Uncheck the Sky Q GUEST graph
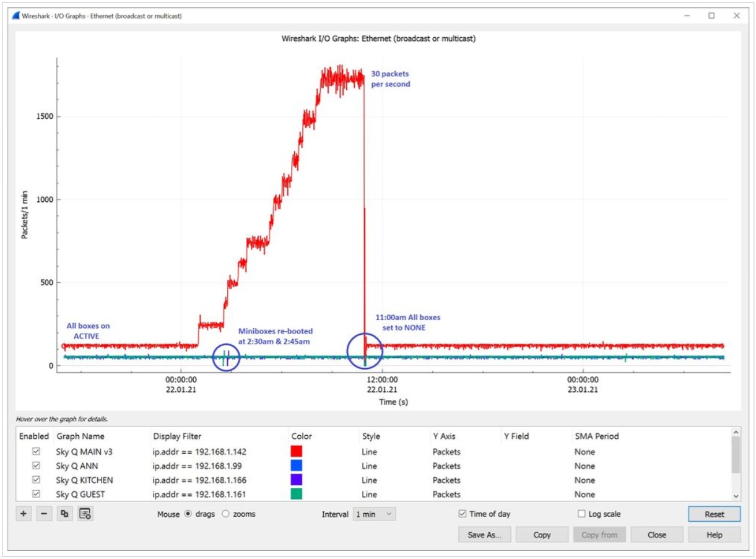The height and width of the screenshot is (559, 756). click(37, 494)
